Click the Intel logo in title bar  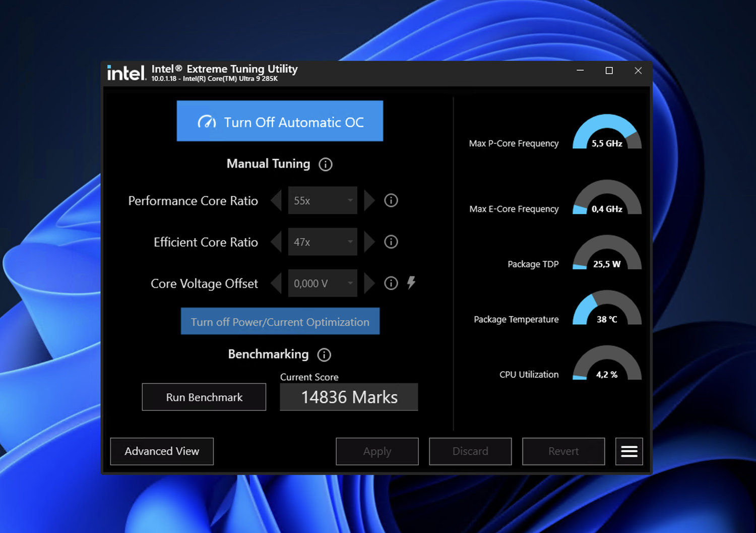(x=126, y=74)
